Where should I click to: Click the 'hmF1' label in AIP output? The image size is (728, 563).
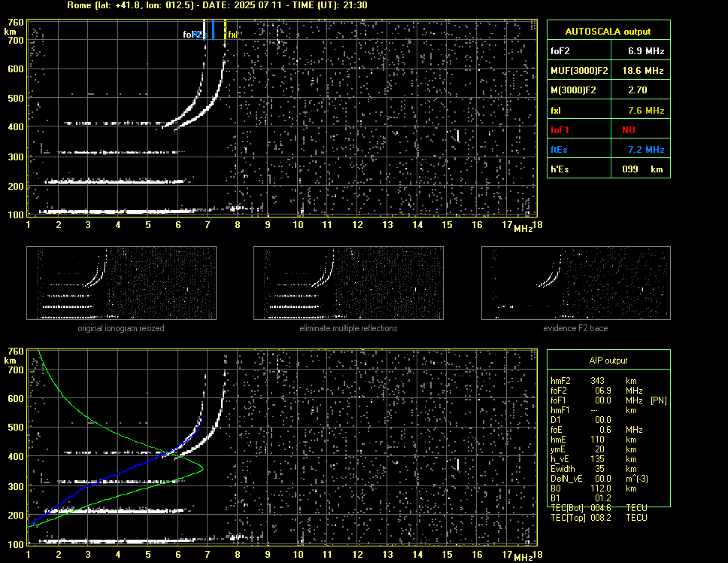560,410
